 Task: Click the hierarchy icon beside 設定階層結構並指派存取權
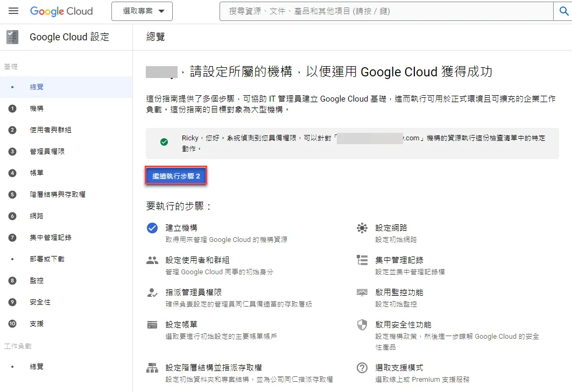pos(152,368)
